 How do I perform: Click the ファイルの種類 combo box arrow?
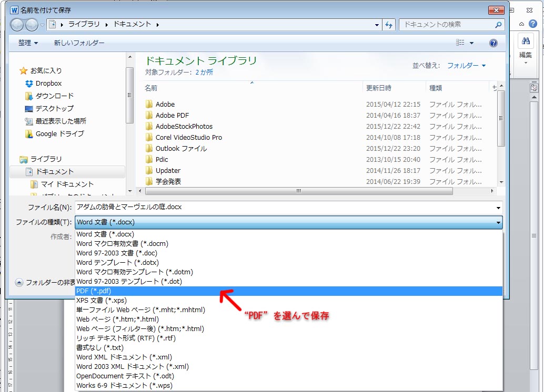pyautogui.click(x=498, y=222)
